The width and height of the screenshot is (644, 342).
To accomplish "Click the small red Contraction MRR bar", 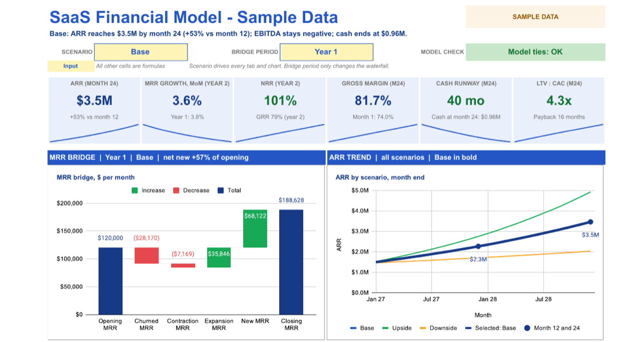I will tap(183, 266).
